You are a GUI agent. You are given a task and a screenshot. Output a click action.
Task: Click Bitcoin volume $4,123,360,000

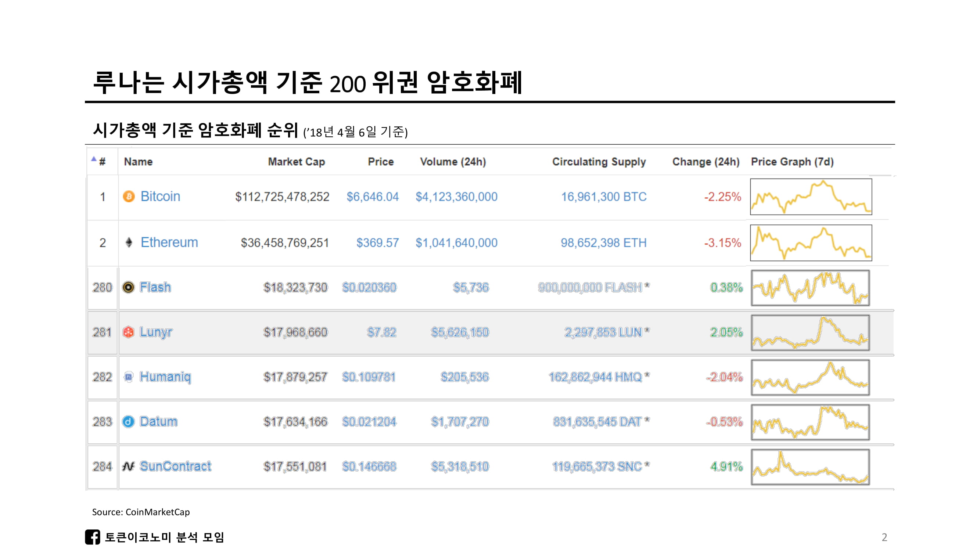456,197
